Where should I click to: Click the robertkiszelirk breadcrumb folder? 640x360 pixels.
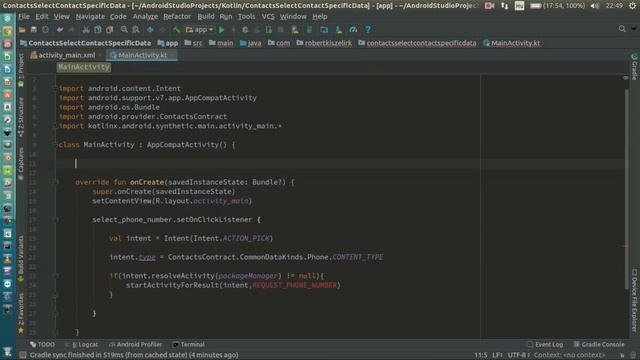tap(324, 43)
